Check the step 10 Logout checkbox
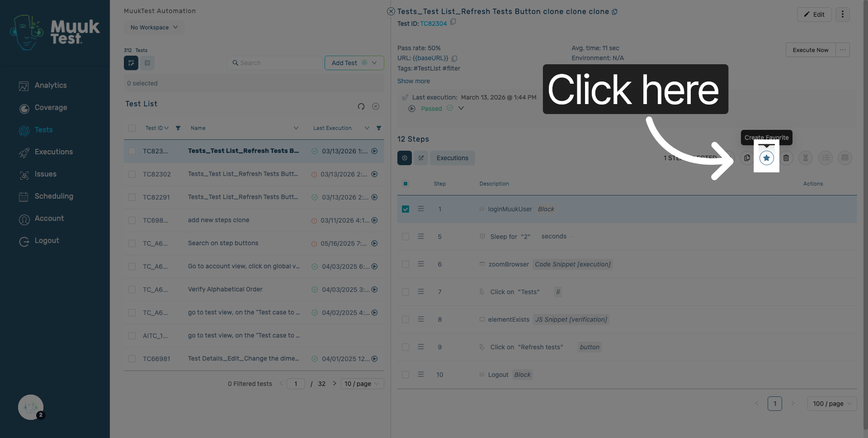 click(406, 375)
